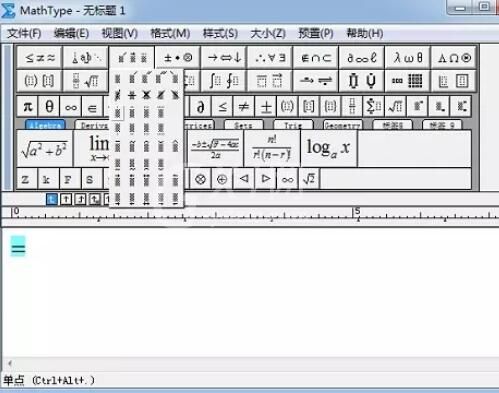Select the not-slash embellishment
The width and height of the screenshot is (499, 393).
(117, 95)
